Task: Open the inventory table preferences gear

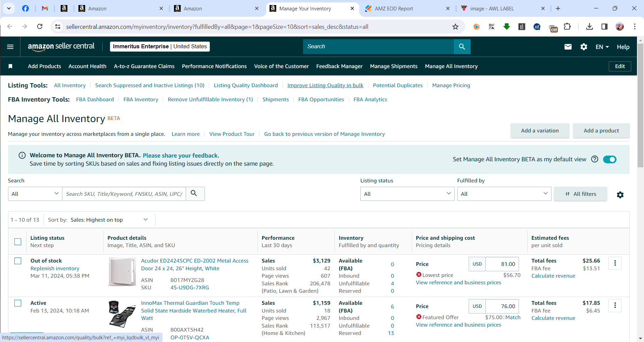Action: coord(620,195)
